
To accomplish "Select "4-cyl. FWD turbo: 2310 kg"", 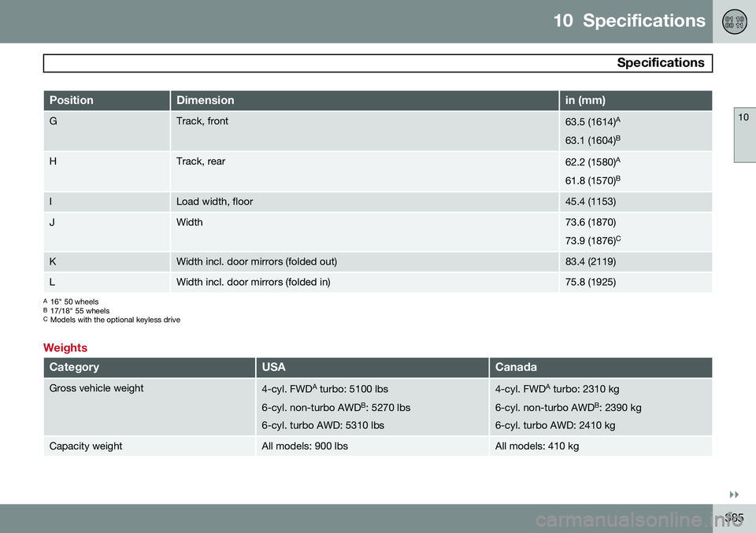I will pyautogui.click(x=558, y=388).
